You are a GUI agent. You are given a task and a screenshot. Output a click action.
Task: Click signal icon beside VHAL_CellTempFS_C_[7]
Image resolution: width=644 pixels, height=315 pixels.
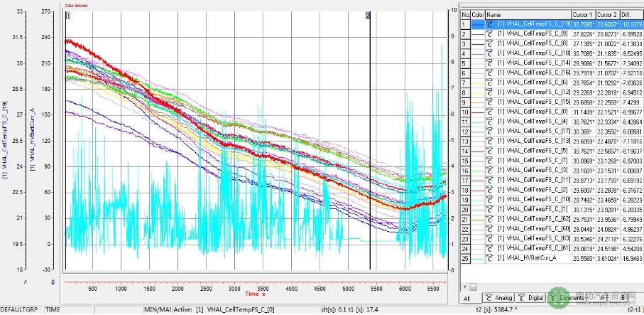[489, 161]
